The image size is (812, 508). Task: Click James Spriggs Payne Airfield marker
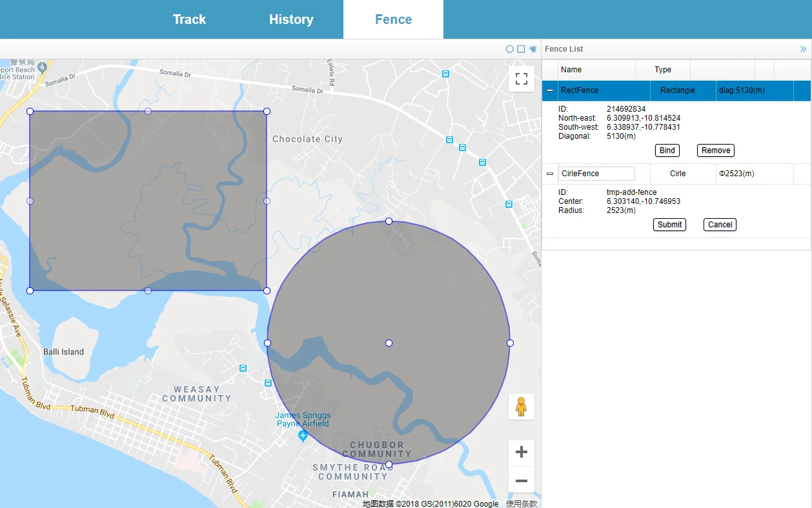(303, 436)
